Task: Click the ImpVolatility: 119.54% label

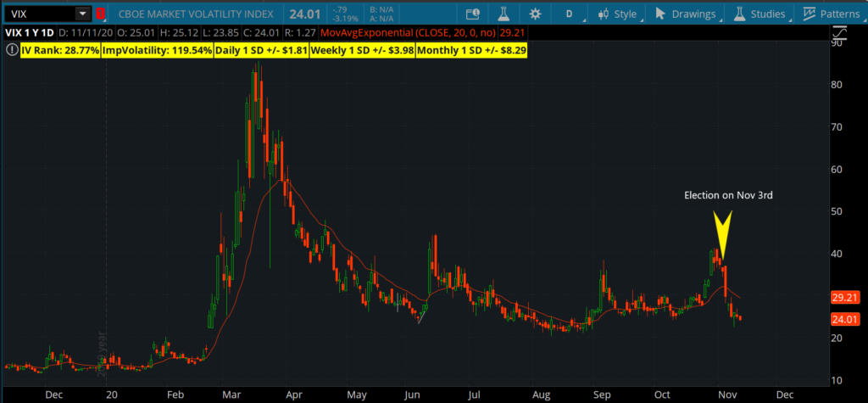Action: point(158,50)
